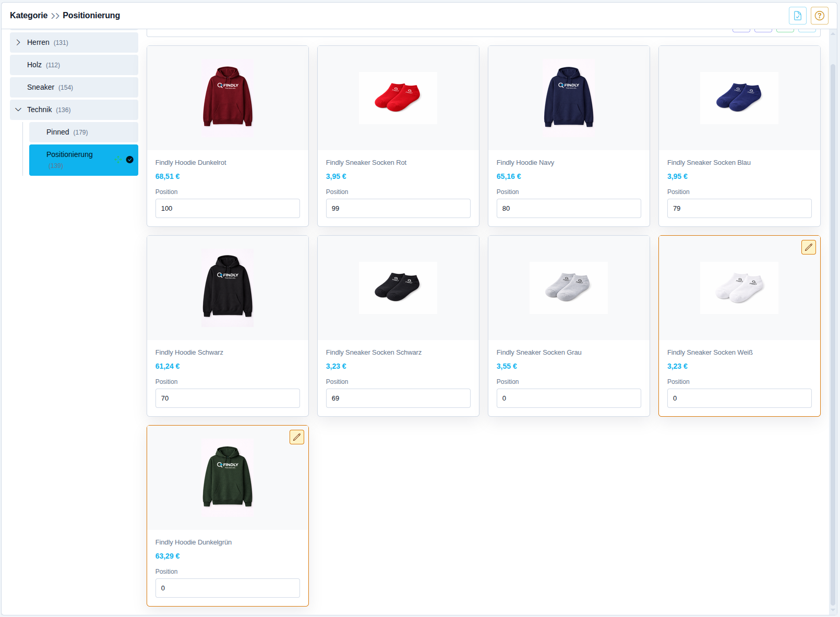Click the title 'Findly Hoodie Navy'
The height and width of the screenshot is (617, 840).
[x=525, y=163]
